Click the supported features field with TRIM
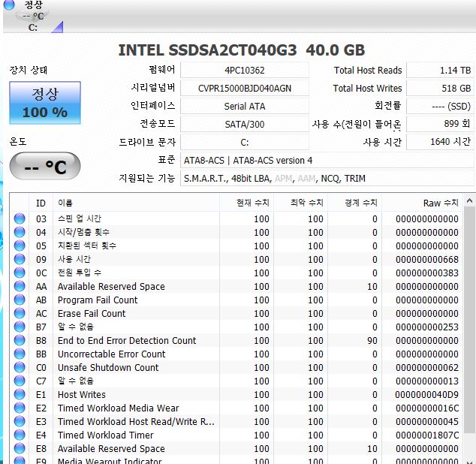The image size is (476, 464). pos(327,178)
